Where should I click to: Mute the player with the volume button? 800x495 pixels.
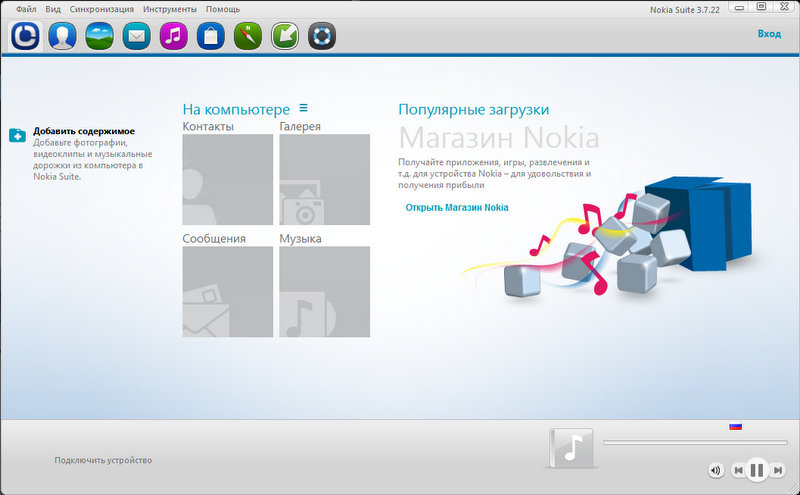pos(716,470)
